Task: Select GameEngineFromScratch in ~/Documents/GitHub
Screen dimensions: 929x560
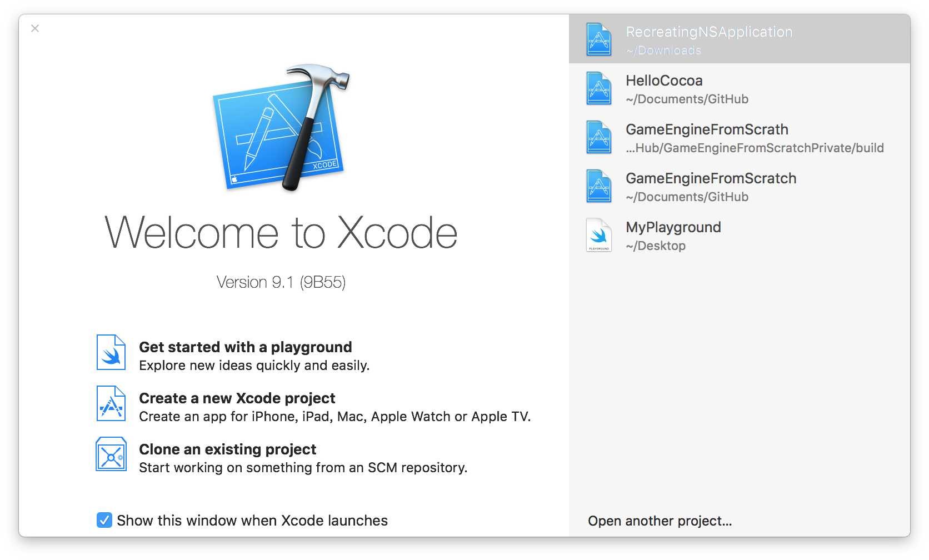Action: tap(711, 179)
